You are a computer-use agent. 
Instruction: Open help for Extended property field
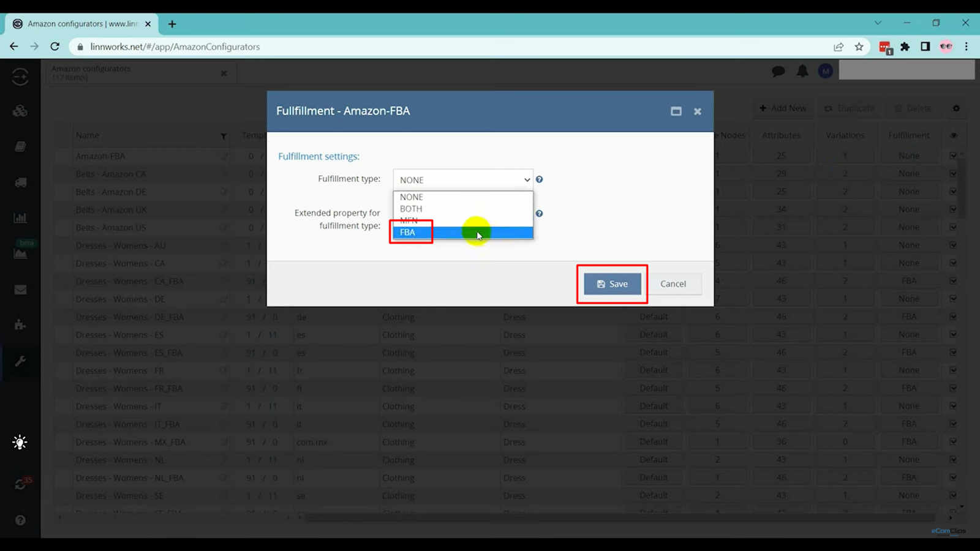tap(540, 214)
